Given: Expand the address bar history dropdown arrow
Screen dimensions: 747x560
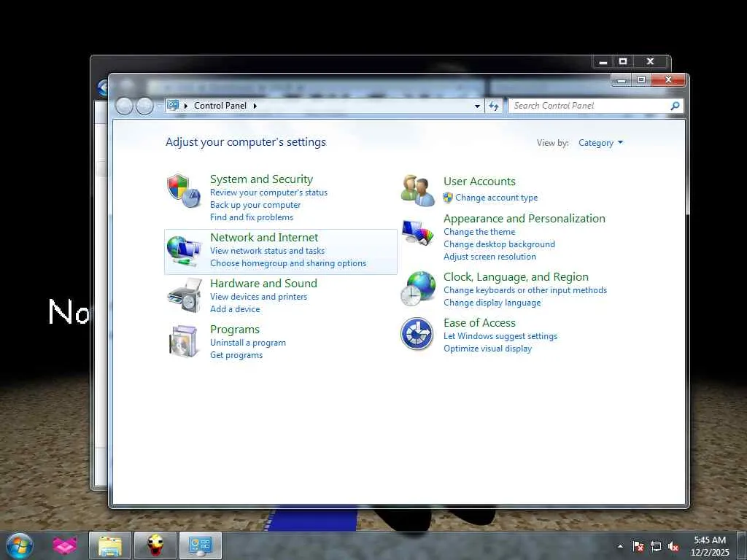Looking at the screenshot, I should pos(477,106).
